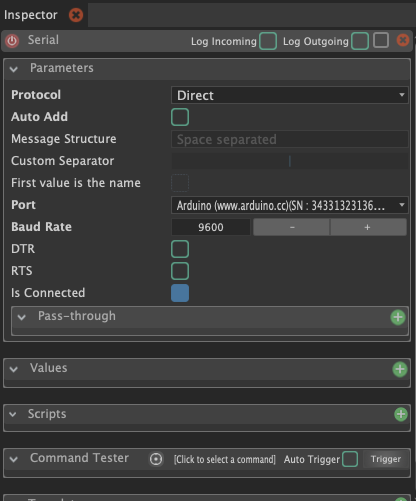Click the Is Connected indicator
Screen dimensions: 416x501
[x=180, y=293]
